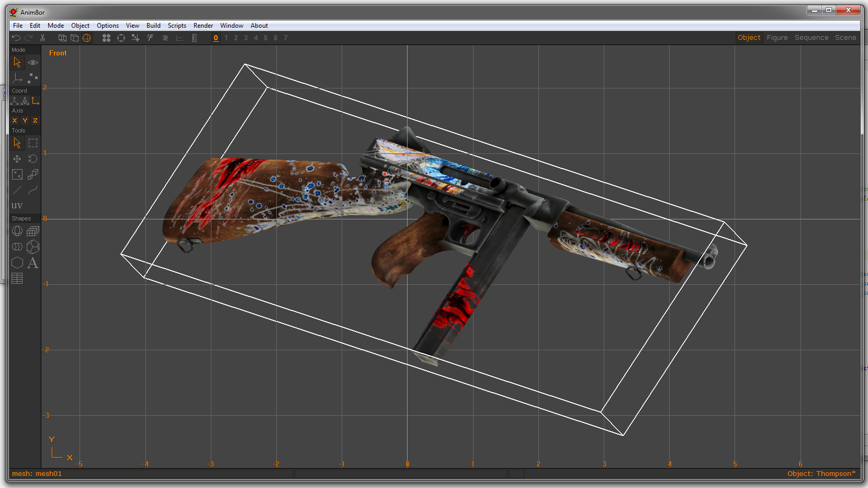The width and height of the screenshot is (868, 488).
Task: Toggle the Y axis lock
Action: coord(25,120)
